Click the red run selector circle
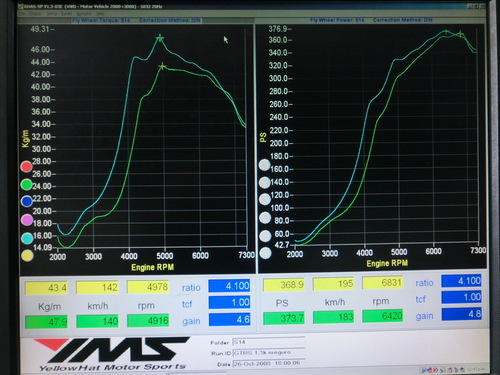This screenshot has width=500, height=375. (26, 167)
